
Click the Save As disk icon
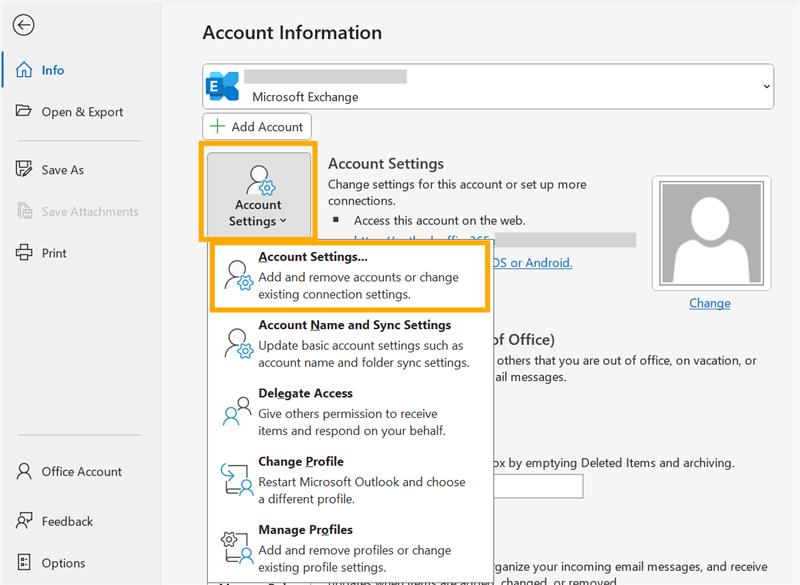pos(24,169)
